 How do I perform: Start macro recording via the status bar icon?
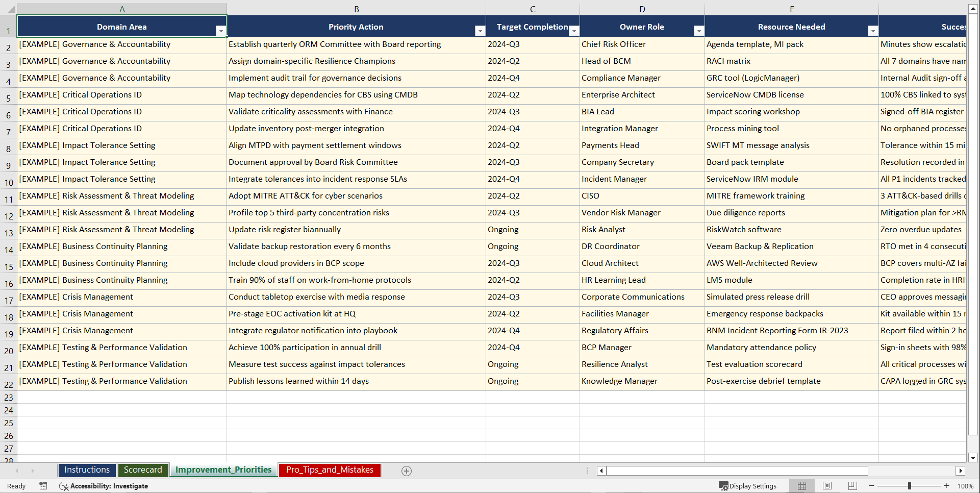pos(43,486)
